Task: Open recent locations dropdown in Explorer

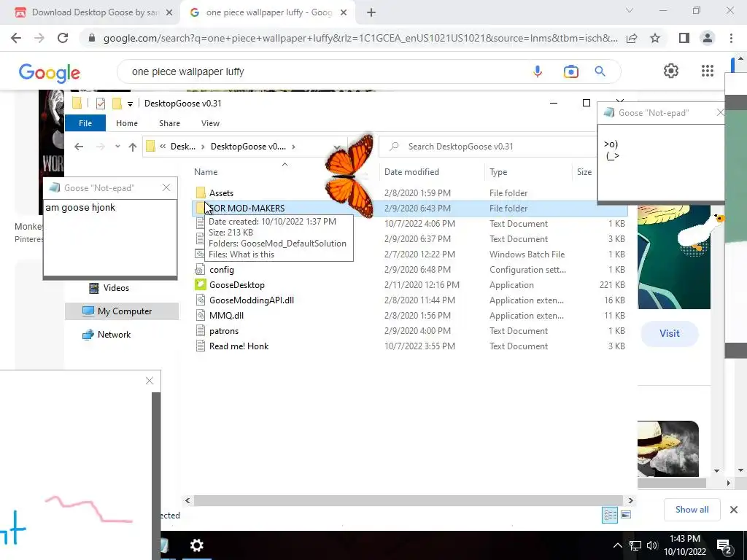Action: 117,147
